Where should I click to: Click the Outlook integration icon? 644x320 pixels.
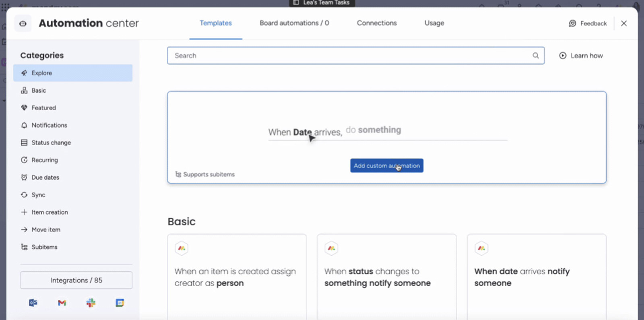(x=33, y=303)
